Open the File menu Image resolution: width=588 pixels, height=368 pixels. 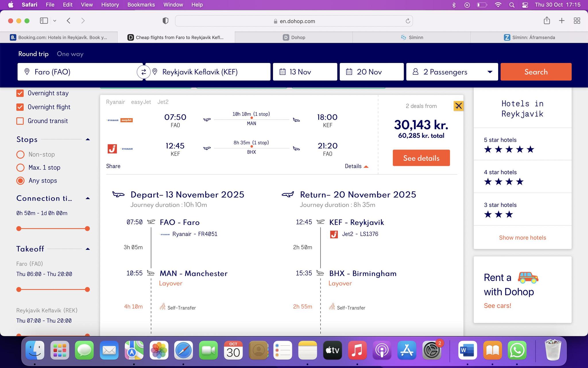tap(50, 5)
